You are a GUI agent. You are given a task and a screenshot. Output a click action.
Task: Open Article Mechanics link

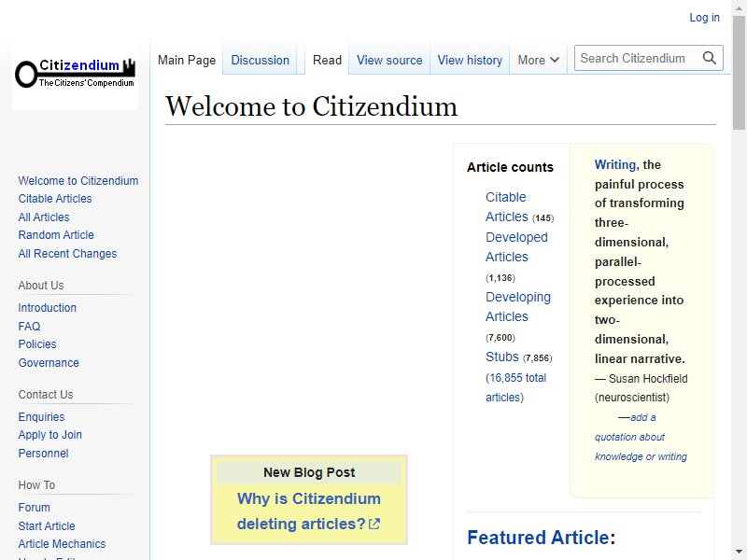62,544
